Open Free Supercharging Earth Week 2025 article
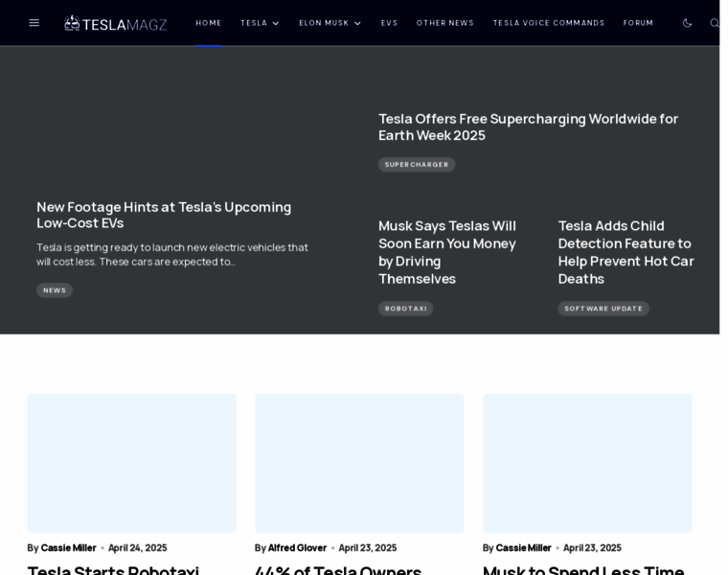728x575 pixels. (x=528, y=127)
